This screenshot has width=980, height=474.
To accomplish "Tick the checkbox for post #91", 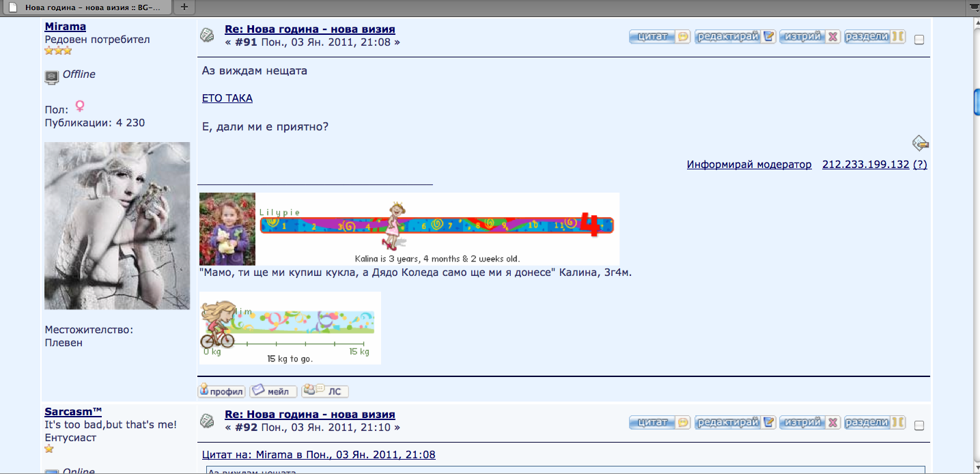I will click(919, 40).
